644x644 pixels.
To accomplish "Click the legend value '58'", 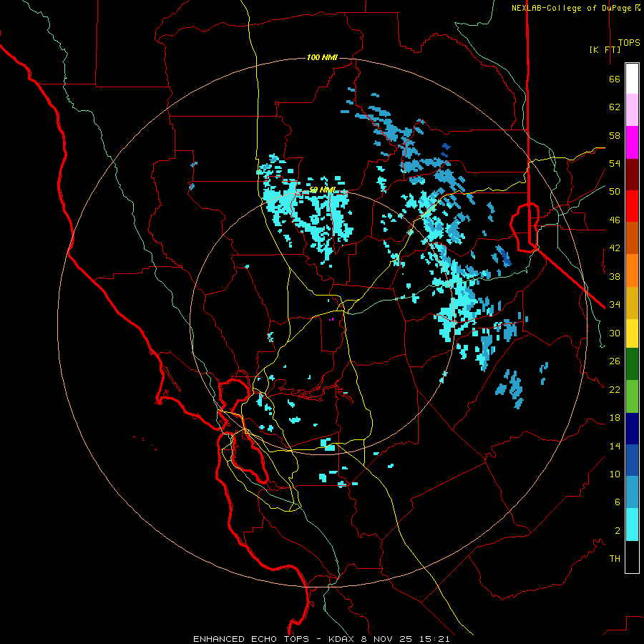I will coord(615,135).
